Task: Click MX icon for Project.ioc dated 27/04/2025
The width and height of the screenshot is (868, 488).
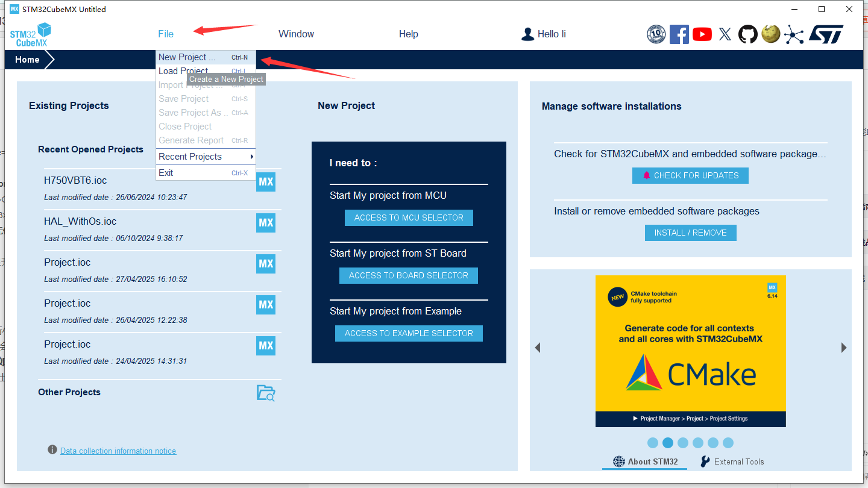Action: coord(266,264)
